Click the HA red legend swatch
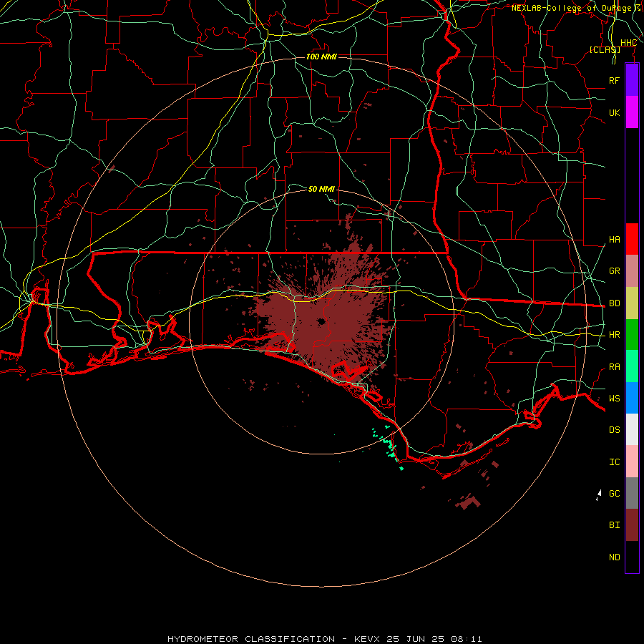Viewport: 644px width, 644px height. 632,239
